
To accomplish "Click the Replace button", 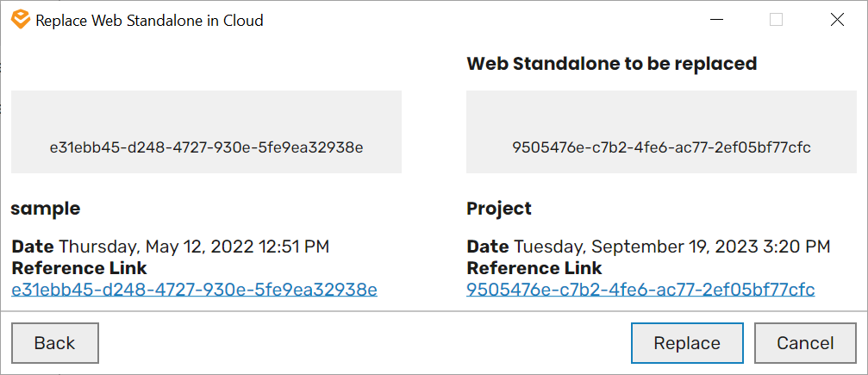I will [x=686, y=343].
